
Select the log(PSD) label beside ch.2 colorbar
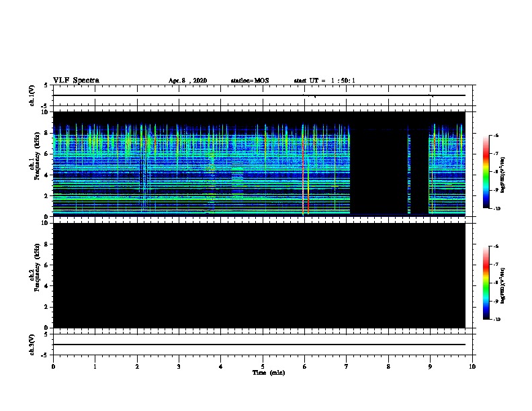point(502,286)
